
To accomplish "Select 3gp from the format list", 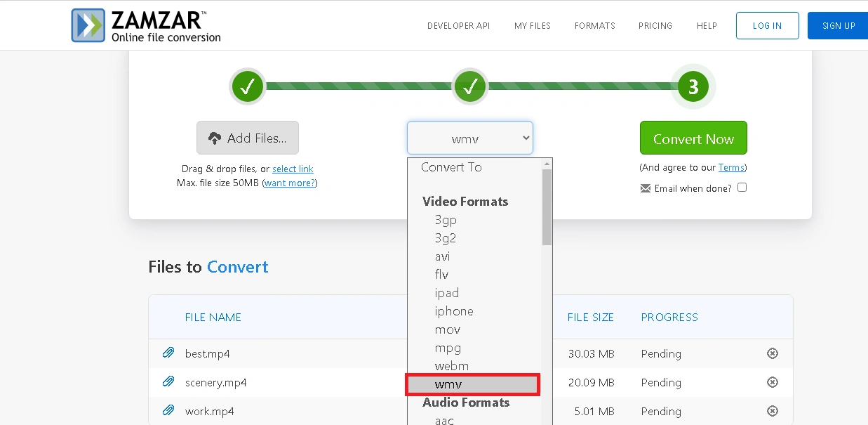I will click(446, 220).
